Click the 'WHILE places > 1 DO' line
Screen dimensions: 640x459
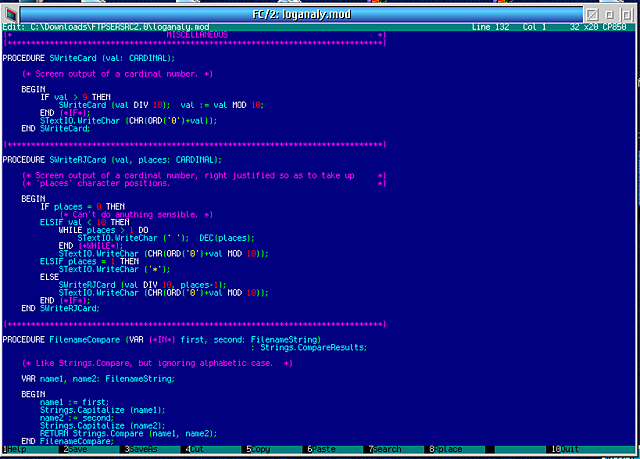(103, 230)
